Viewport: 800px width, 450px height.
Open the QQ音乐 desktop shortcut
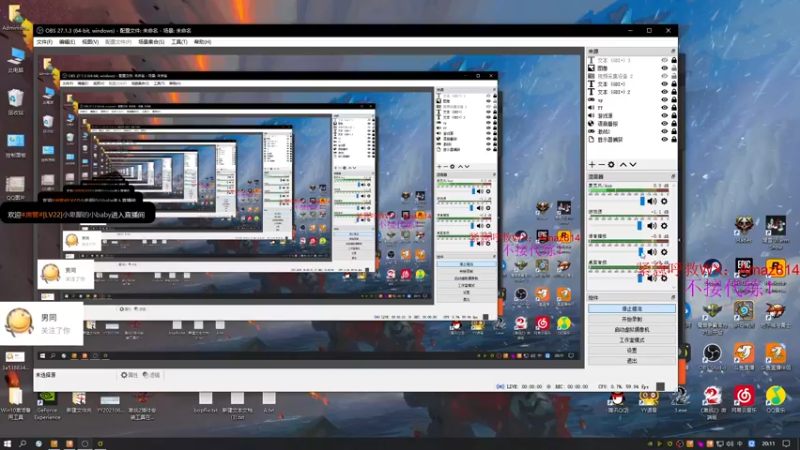coord(776,399)
